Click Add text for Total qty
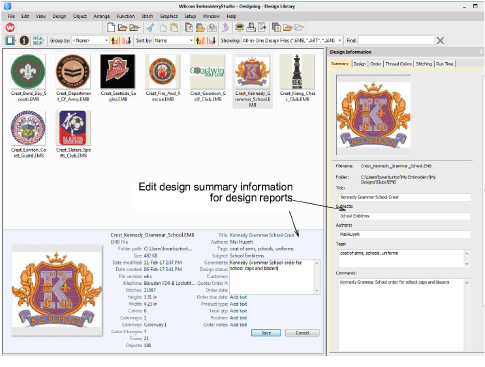485x367 pixels. click(238, 311)
